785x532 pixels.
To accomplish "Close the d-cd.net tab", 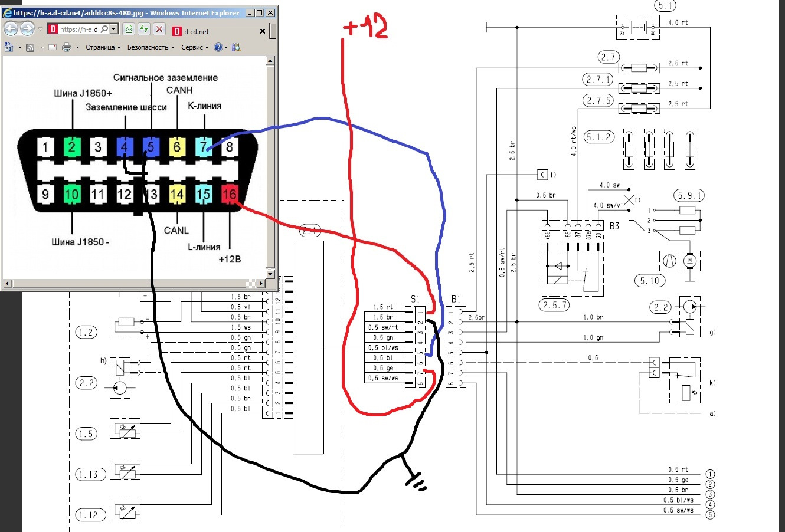I will click(x=263, y=31).
